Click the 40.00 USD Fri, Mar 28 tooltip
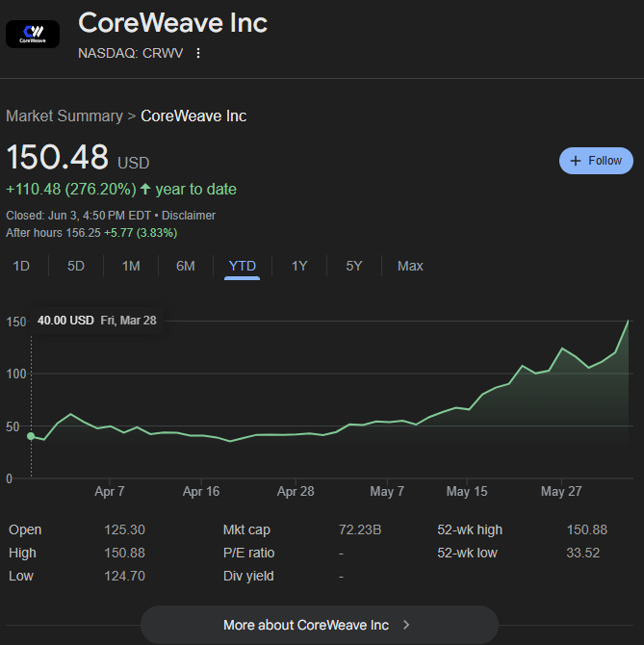The width and height of the screenshot is (644, 645). point(97,321)
